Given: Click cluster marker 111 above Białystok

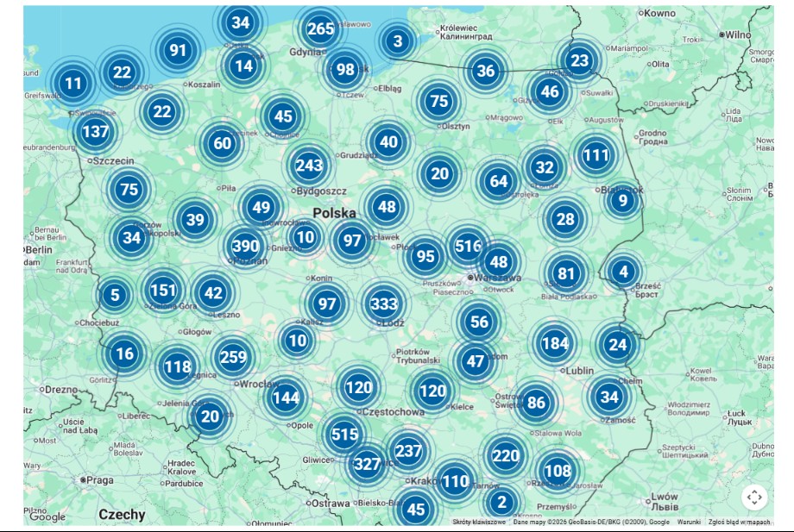Looking at the screenshot, I should 595,154.
